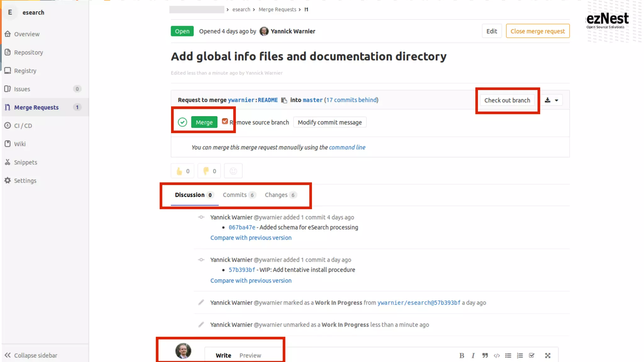Click the thumbs down reaction
644x362 pixels.
(x=209, y=171)
